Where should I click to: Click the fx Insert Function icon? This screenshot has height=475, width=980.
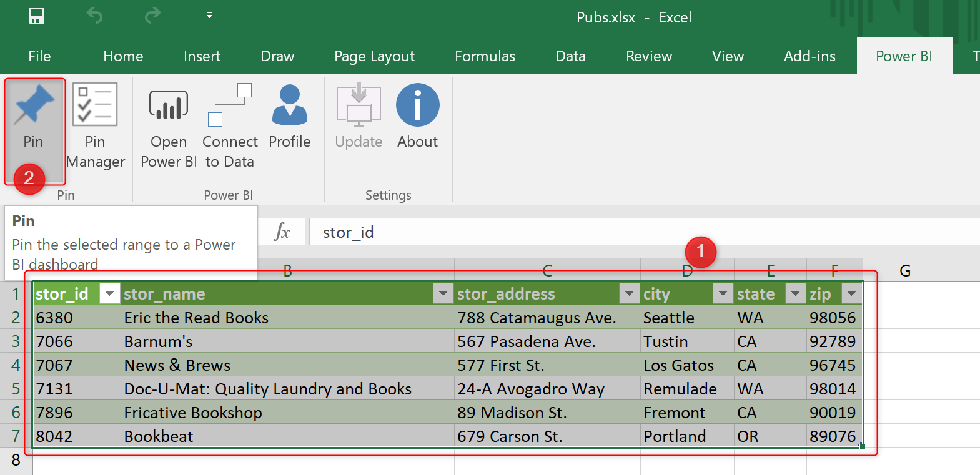[282, 232]
